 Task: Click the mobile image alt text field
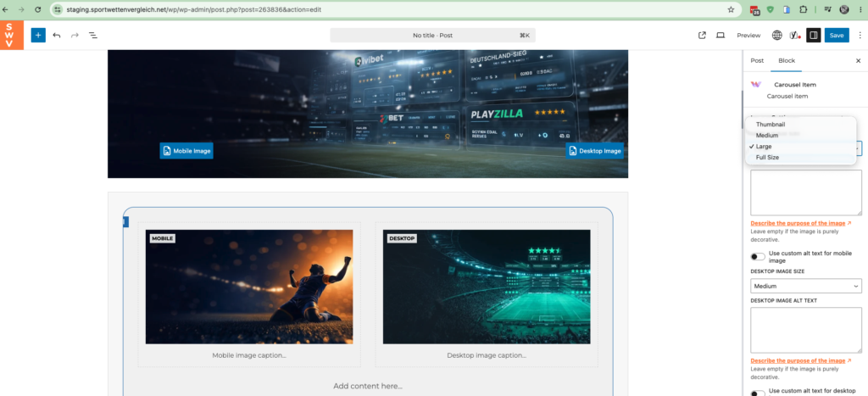[806, 192]
